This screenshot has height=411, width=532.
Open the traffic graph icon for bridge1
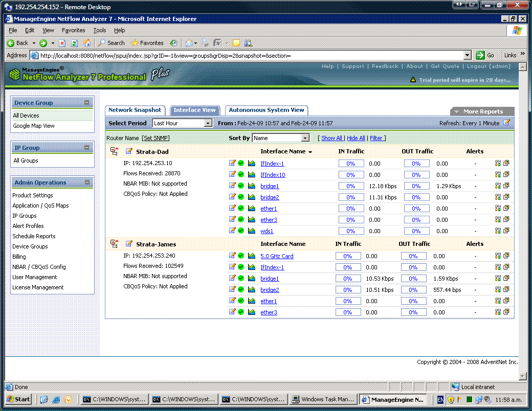pyautogui.click(x=251, y=186)
